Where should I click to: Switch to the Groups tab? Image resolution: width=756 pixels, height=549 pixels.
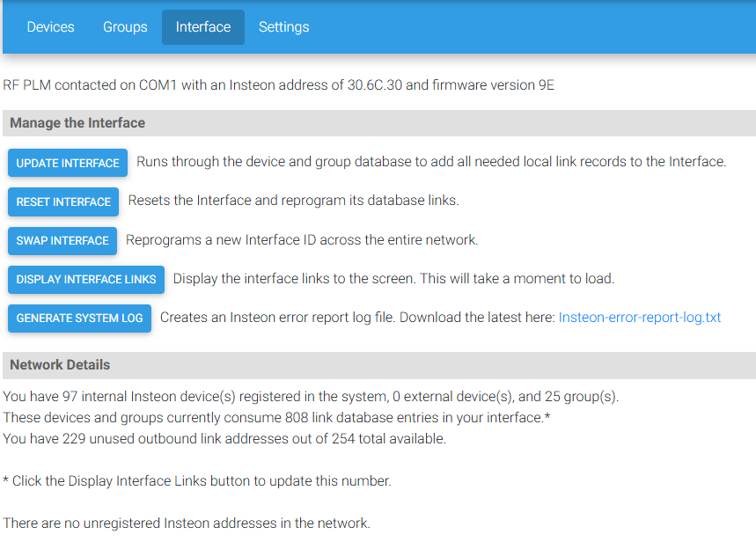(125, 27)
